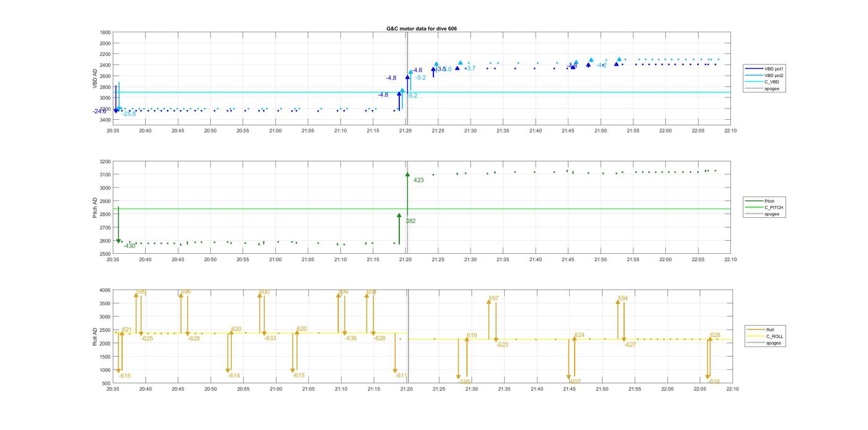This screenshot has width=868, height=430.
Task: Click the "1800" y-axis tick label
Action: click(x=105, y=32)
